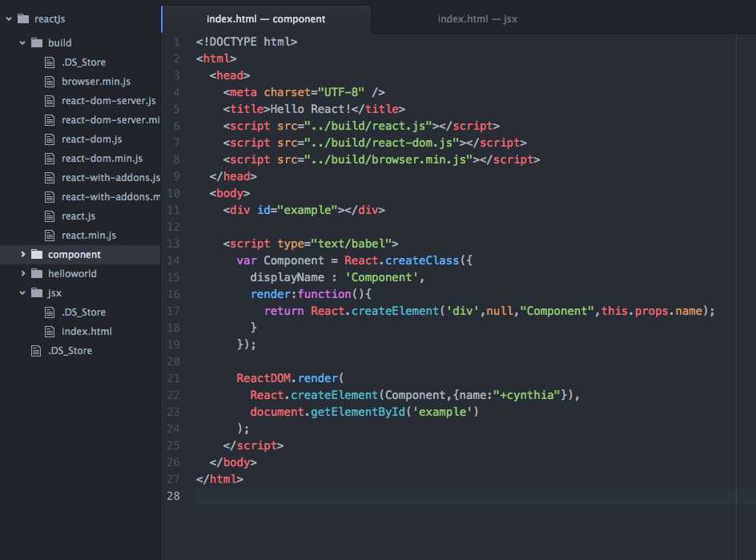Open react.min.js file
Viewport: 756px width, 560px height.
[89, 236]
